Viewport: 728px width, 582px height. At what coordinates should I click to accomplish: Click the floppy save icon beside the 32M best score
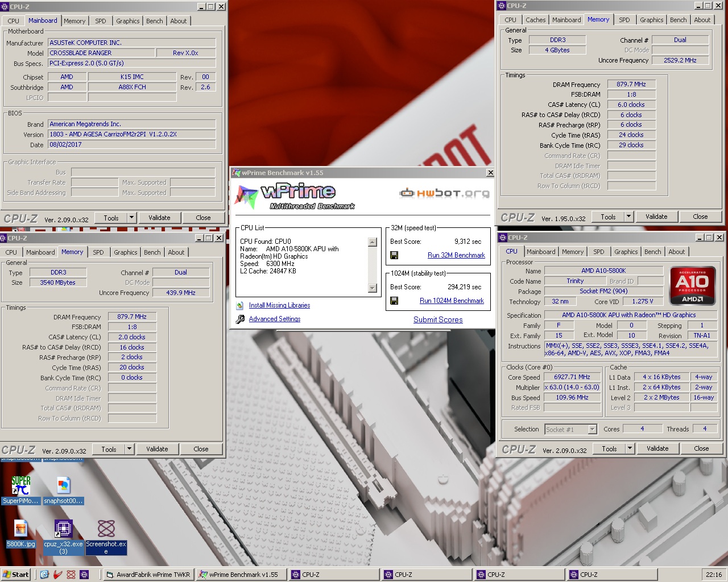(x=394, y=255)
